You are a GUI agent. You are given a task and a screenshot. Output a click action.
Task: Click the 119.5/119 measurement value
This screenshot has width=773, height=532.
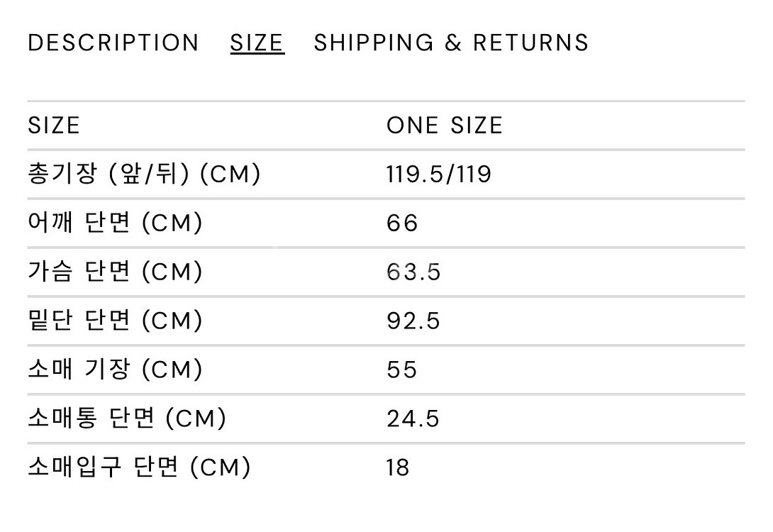tap(440, 174)
